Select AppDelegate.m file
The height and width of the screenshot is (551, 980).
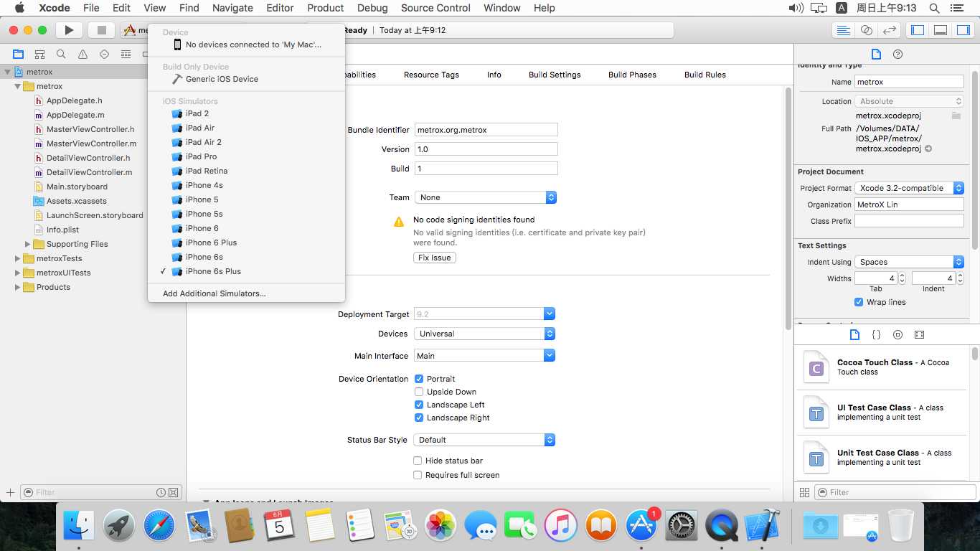click(75, 115)
